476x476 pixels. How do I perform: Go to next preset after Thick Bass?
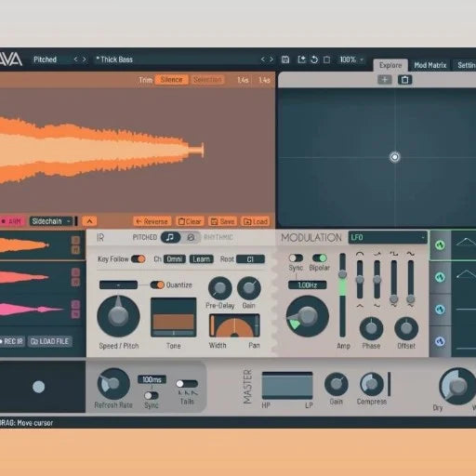(x=271, y=59)
